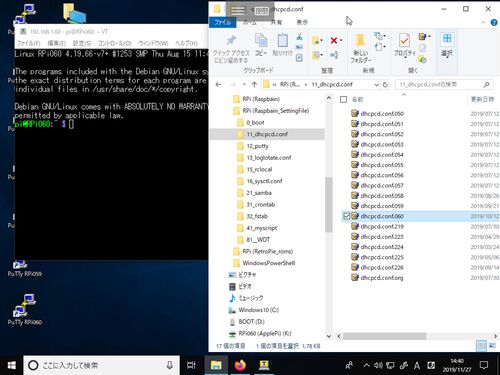The height and width of the screenshot is (375, 500).
Task: Click the volume icon in system tray
Action: 378,365
